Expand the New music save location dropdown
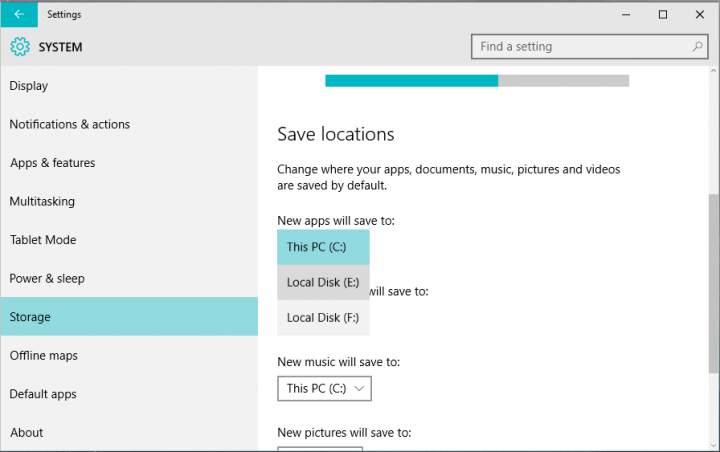 click(x=324, y=388)
